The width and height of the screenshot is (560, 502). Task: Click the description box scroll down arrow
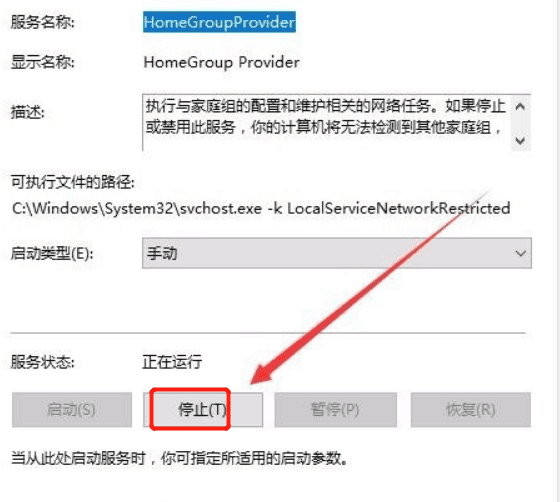click(520, 140)
